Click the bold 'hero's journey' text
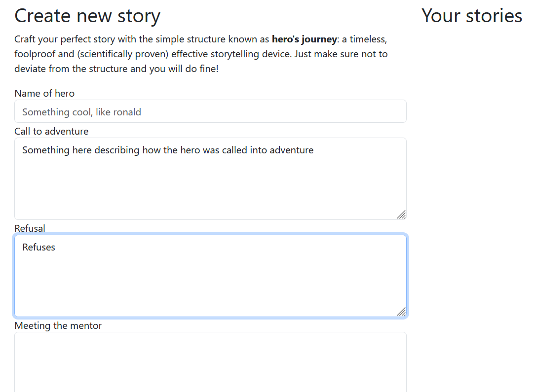The width and height of the screenshot is (534, 392). (x=304, y=39)
